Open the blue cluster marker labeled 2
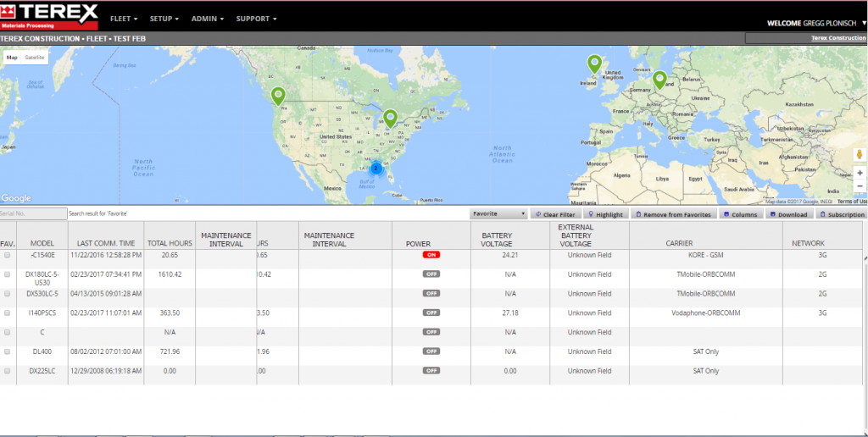Viewport: 868px width, 437px height. click(x=376, y=168)
